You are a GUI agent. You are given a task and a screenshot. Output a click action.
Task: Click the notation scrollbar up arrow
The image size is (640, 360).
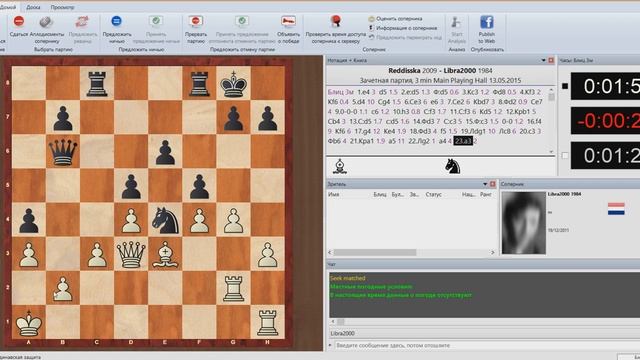tap(551, 90)
